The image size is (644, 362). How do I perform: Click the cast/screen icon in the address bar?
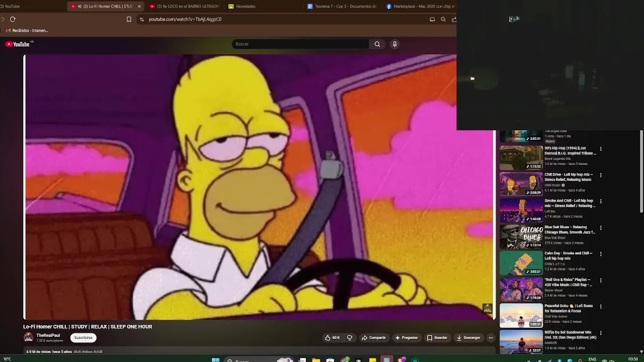432,19
